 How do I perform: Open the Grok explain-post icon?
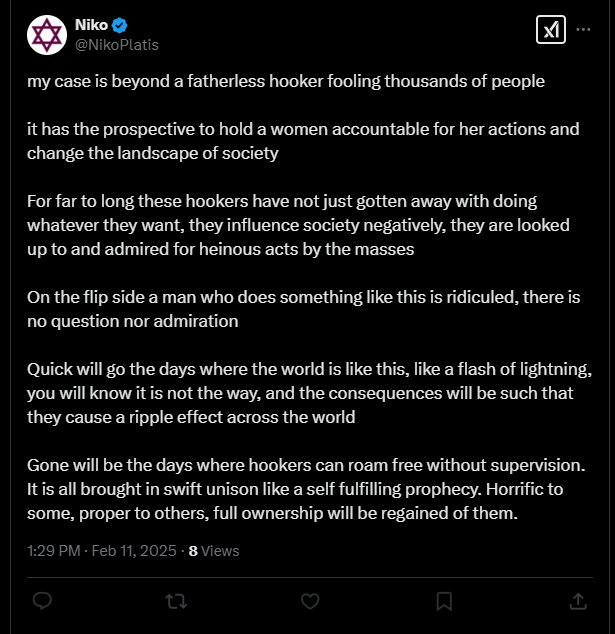[551, 30]
